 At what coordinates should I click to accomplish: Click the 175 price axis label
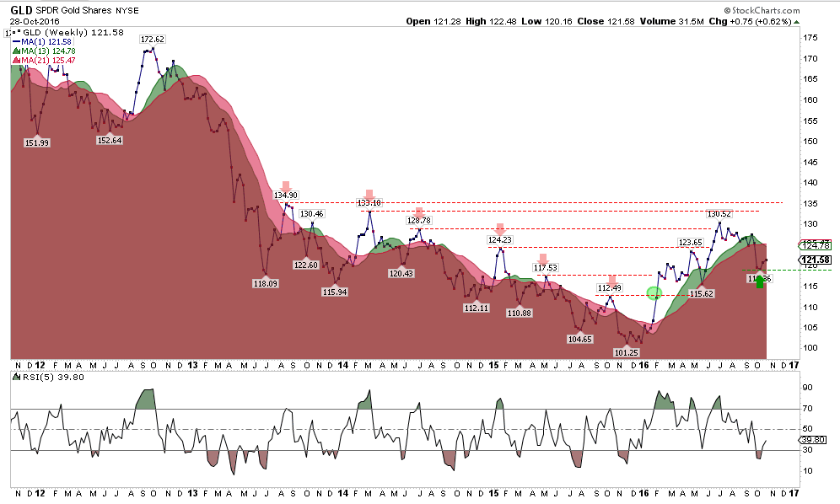point(810,38)
